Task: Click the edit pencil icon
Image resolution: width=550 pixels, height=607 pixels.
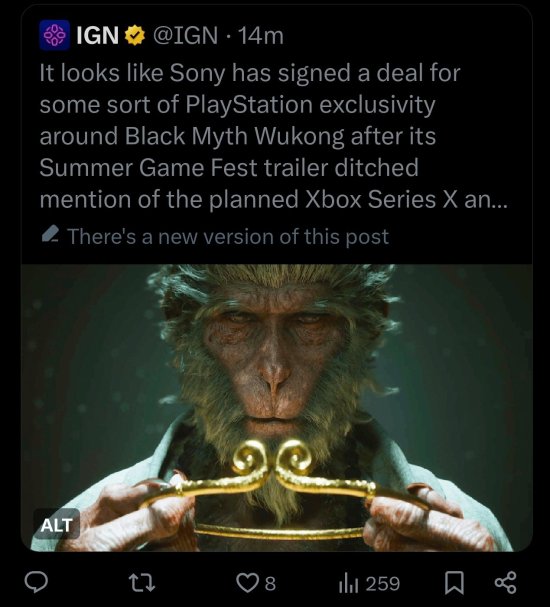Action: tap(50, 235)
